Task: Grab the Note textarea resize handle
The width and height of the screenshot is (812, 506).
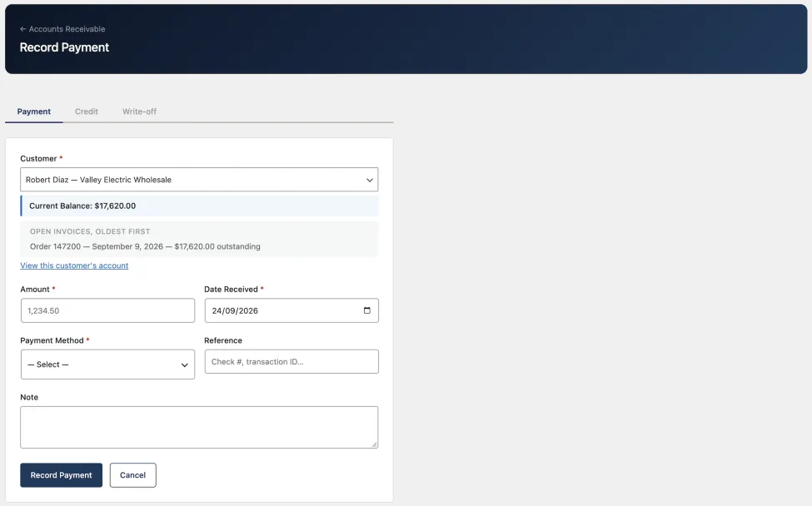Action: (374, 444)
